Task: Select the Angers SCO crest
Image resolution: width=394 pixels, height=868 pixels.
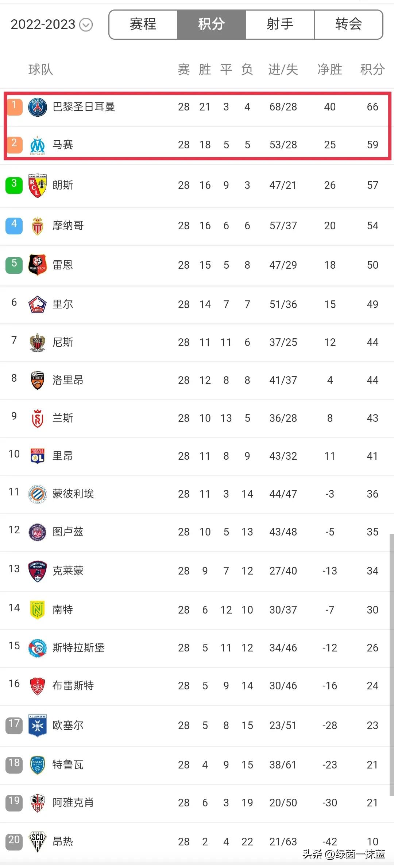Action: coord(38,842)
